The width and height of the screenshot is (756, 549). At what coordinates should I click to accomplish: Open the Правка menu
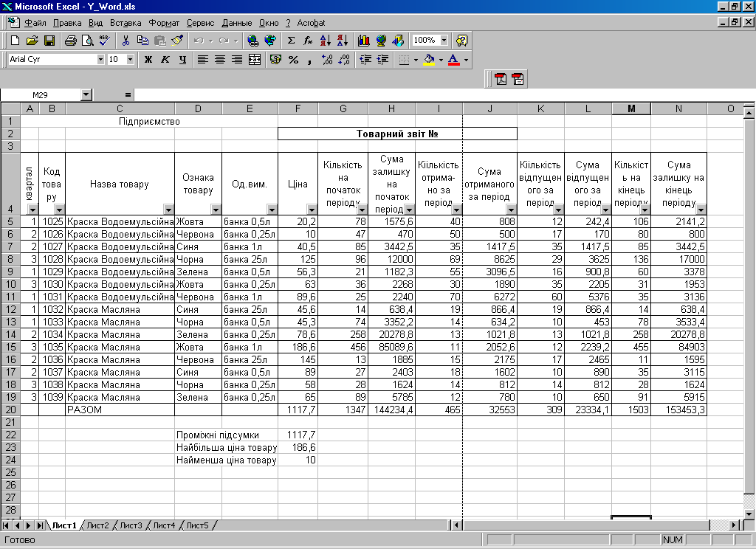67,23
